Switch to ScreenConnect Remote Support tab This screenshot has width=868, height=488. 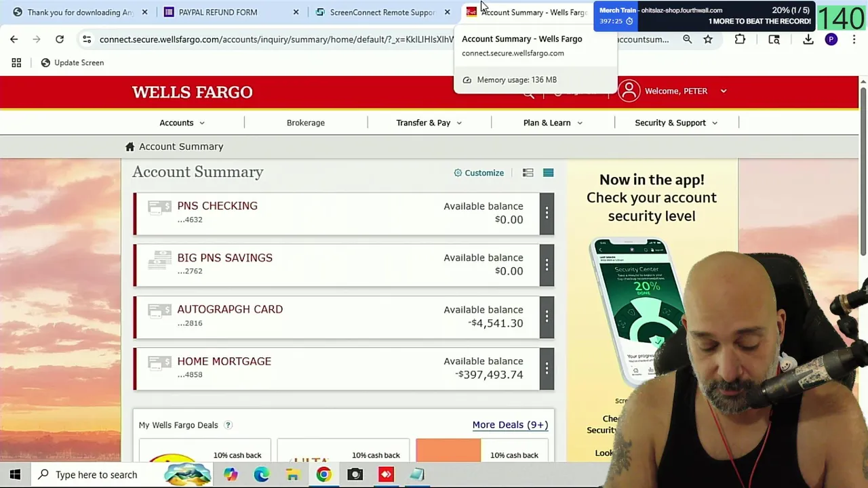(382, 12)
